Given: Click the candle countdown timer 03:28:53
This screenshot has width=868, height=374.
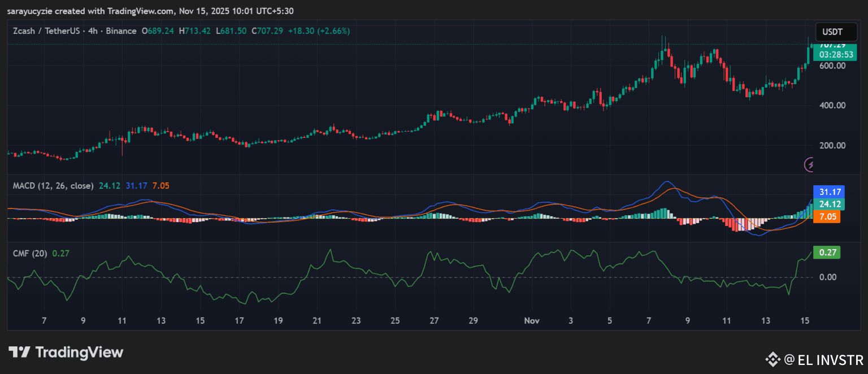Looking at the screenshot, I should [832, 54].
